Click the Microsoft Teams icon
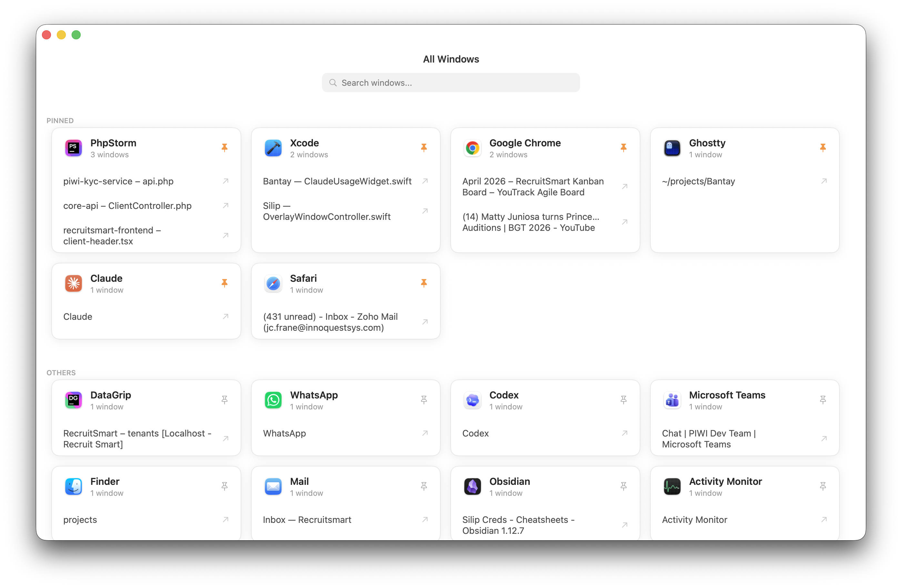Screen dimensions: 902x588 click(x=672, y=400)
